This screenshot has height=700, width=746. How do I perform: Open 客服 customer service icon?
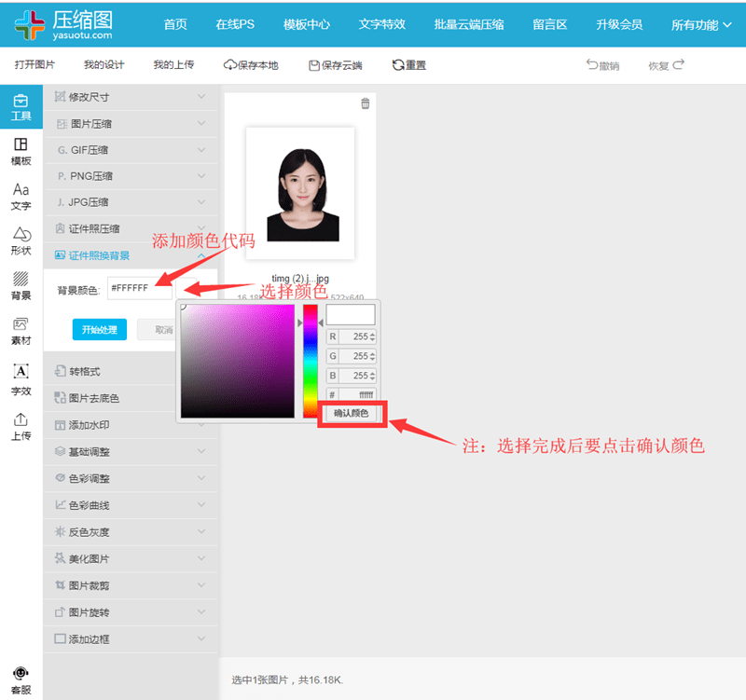click(x=21, y=679)
